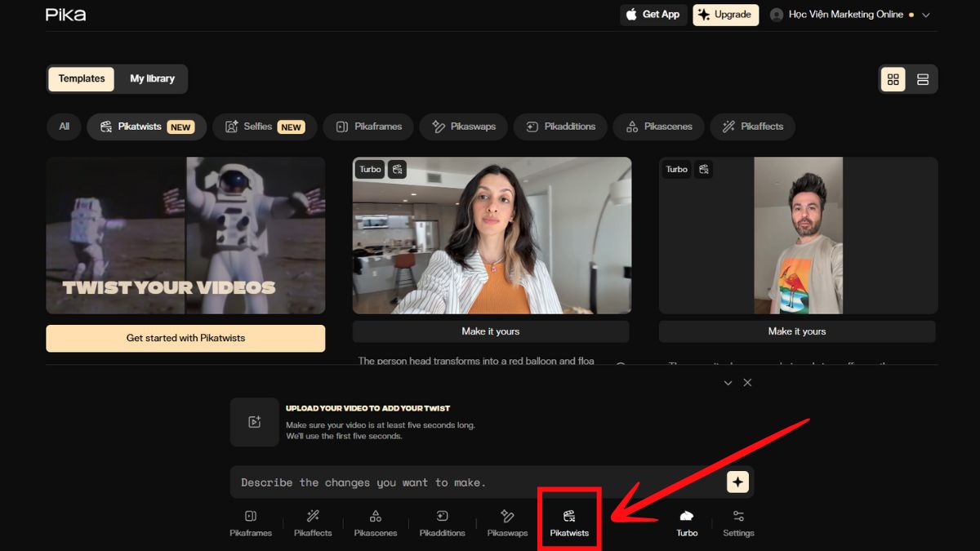The image size is (980, 551).
Task: Switch to list view layout
Action: [923, 79]
